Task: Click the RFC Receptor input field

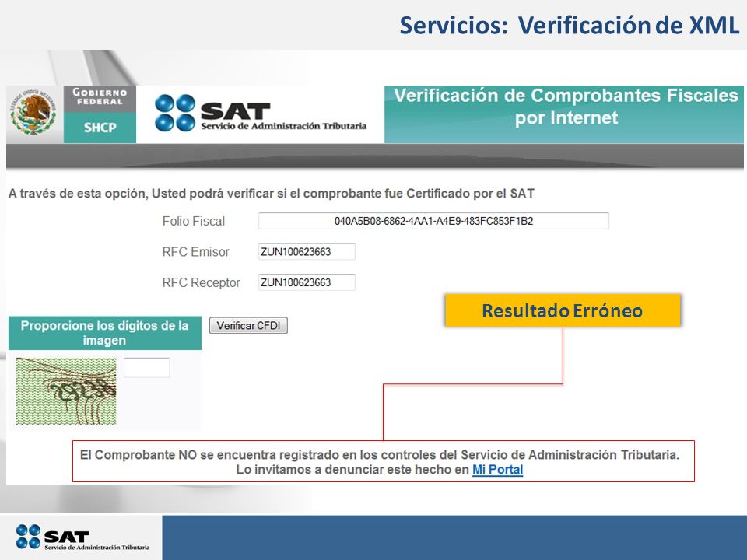Action: tap(307, 282)
